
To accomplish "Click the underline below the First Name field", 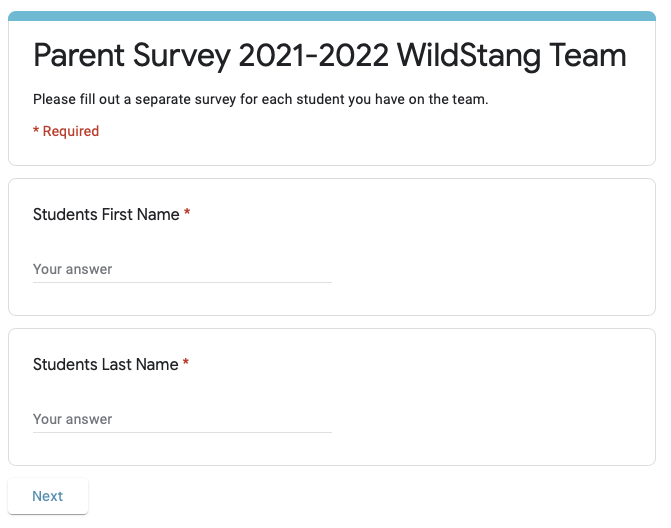I will 182,282.
